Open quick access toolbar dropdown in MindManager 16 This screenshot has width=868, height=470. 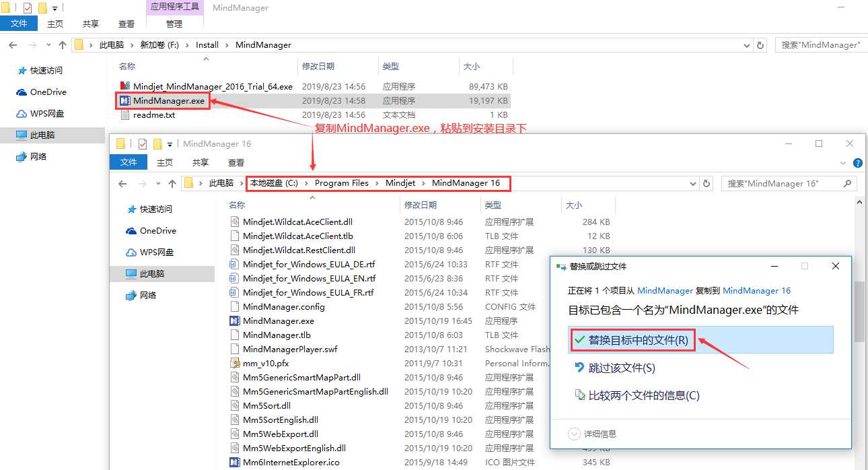tap(170, 144)
